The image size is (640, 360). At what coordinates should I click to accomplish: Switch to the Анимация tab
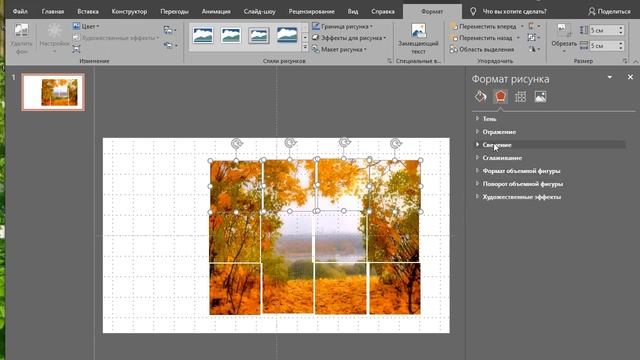pyautogui.click(x=216, y=11)
